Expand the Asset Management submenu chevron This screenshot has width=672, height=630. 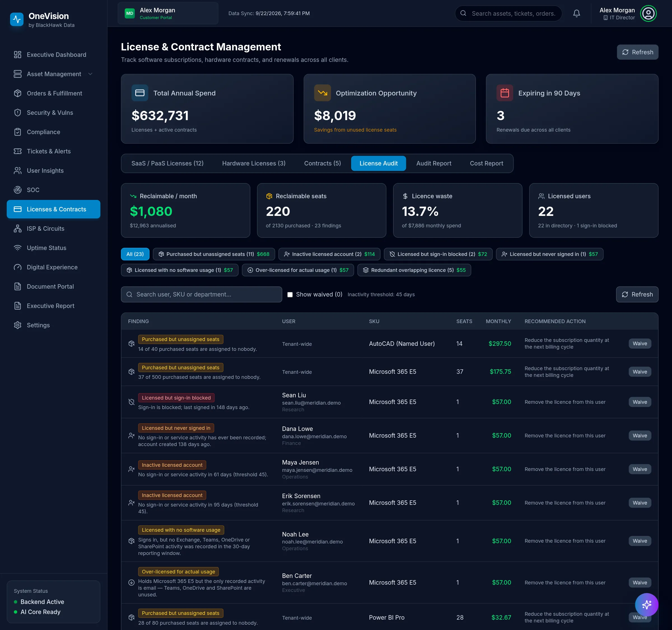coord(90,74)
